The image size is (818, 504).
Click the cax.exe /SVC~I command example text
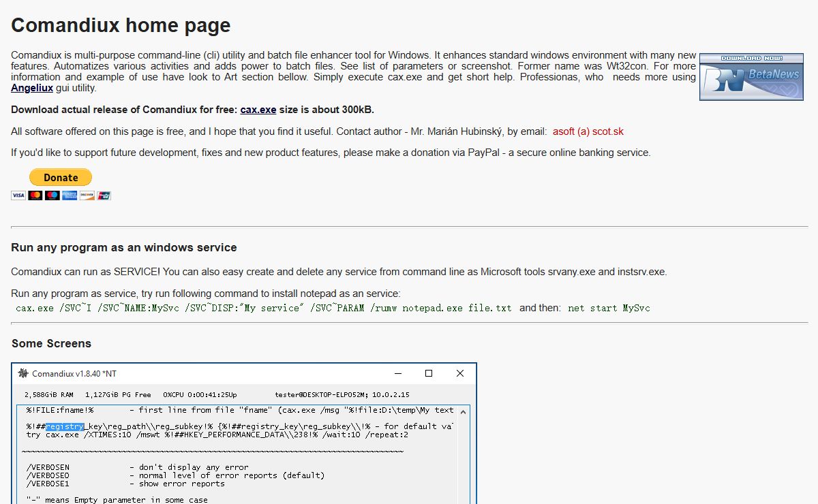[264, 308]
